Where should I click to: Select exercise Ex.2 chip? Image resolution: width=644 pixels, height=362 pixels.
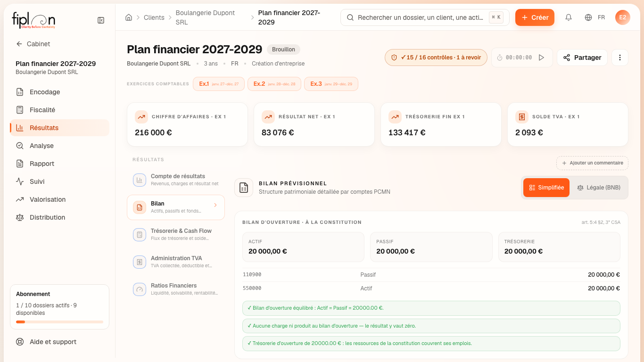pyautogui.click(x=274, y=84)
